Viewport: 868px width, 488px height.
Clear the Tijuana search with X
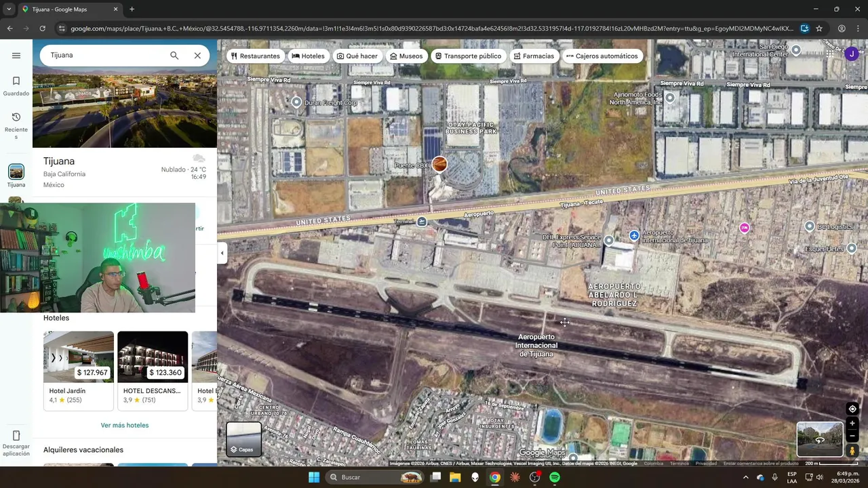coord(197,56)
